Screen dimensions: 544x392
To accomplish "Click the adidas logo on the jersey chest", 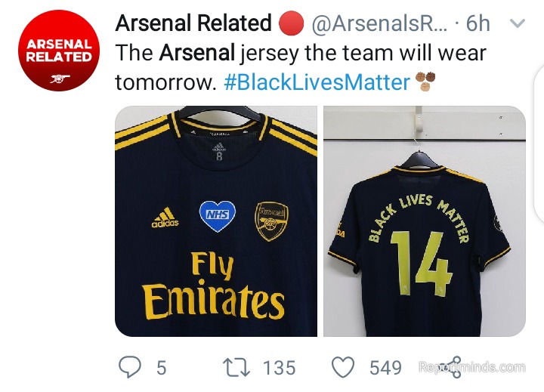I will click(165, 217).
